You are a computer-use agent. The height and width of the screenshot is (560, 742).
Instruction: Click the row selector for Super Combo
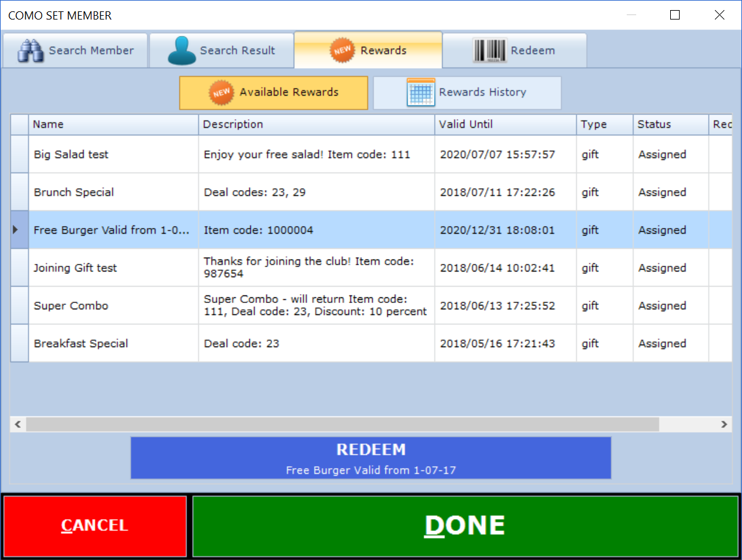point(20,306)
